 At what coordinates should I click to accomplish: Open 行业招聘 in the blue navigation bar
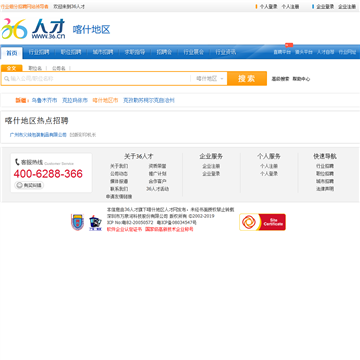tap(39, 52)
